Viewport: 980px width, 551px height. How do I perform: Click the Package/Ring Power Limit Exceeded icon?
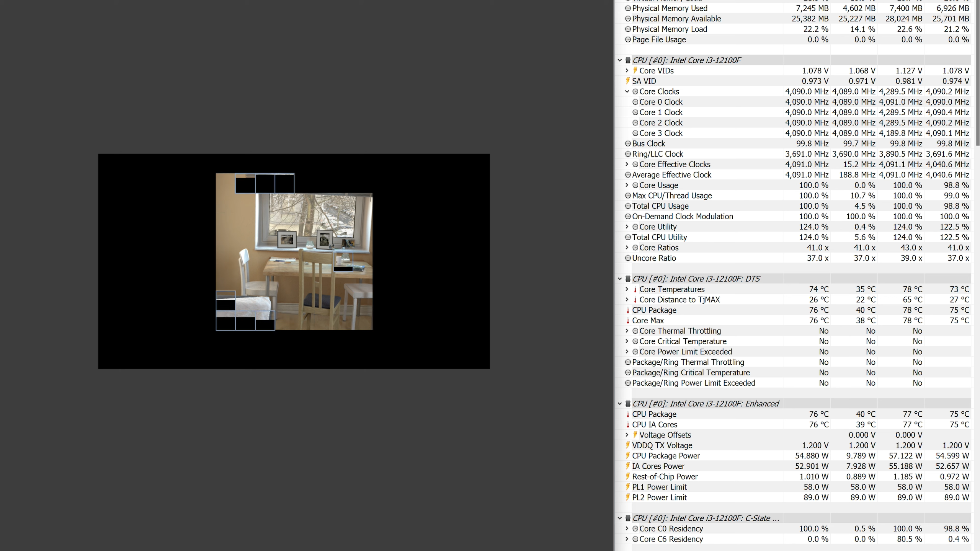pyautogui.click(x=628, y=383)
